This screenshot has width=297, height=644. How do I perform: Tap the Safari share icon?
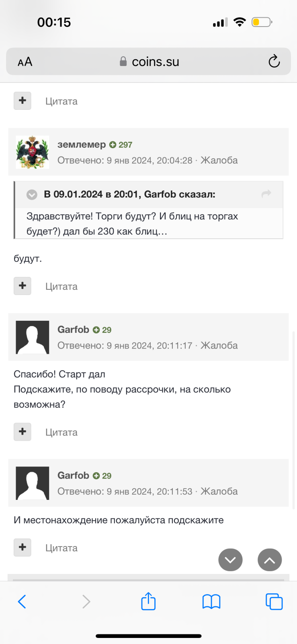(x=148, y=601)
